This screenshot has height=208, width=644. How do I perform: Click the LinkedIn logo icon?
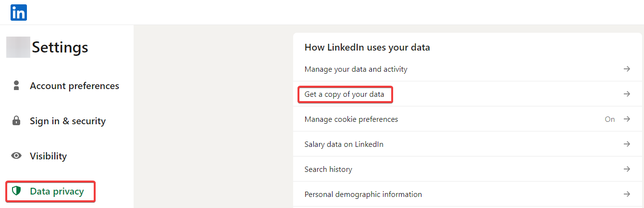[19, 13]
